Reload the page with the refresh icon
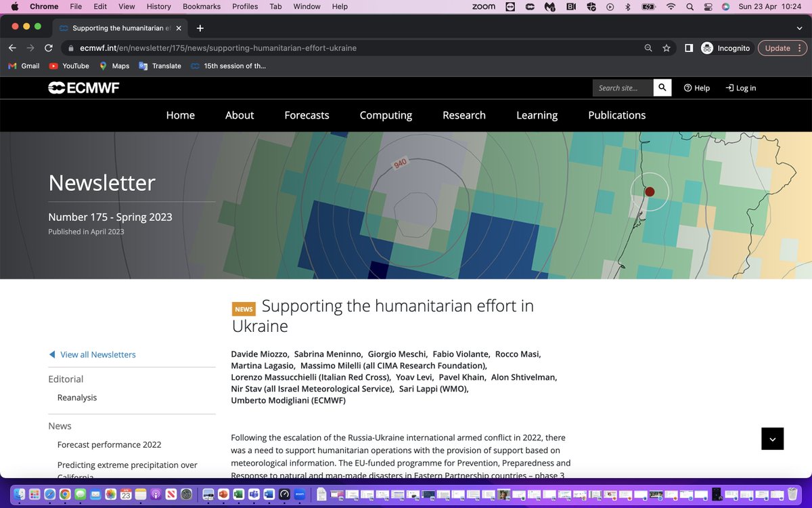The image size is (812, 508). pyautogui.click(x=47, y=48)
